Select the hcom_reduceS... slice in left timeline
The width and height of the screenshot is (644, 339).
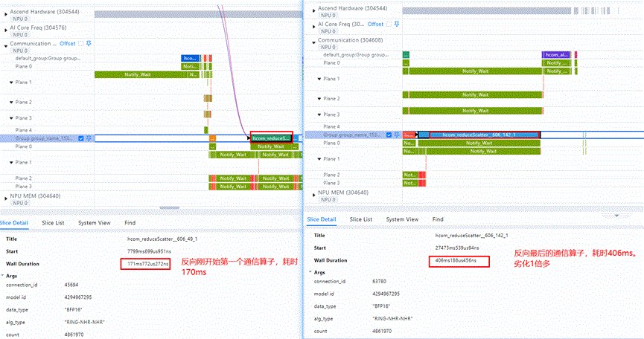pos(272,138)
